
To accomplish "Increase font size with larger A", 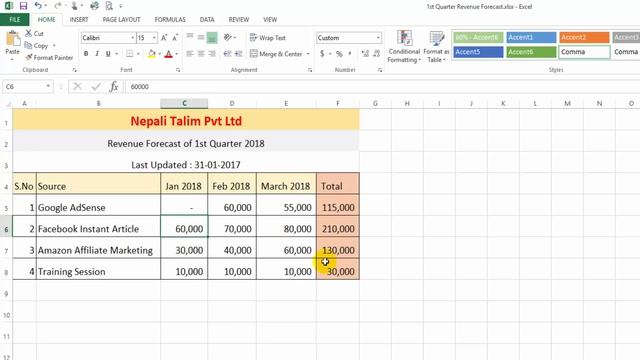I will pos(164,38).
